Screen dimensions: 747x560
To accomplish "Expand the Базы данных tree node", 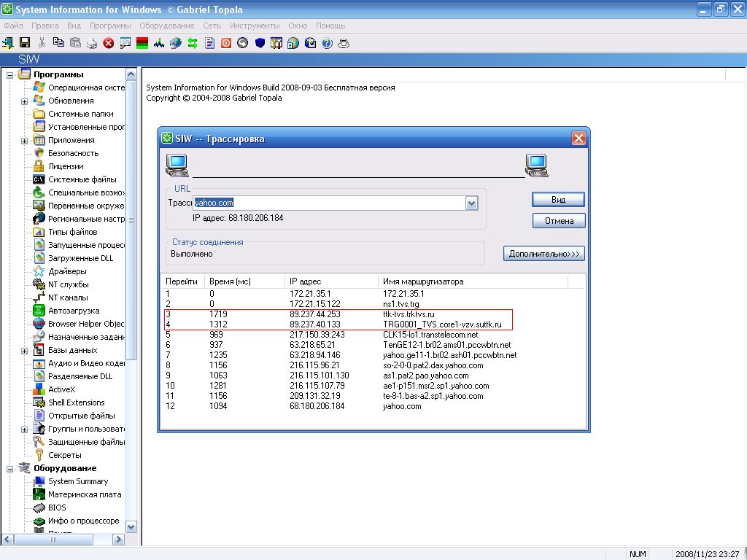I will point(25,350).
